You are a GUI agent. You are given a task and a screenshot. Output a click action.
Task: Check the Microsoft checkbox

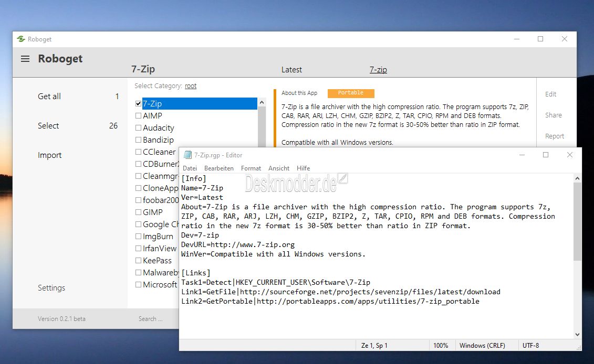click(x=138, y=285)
